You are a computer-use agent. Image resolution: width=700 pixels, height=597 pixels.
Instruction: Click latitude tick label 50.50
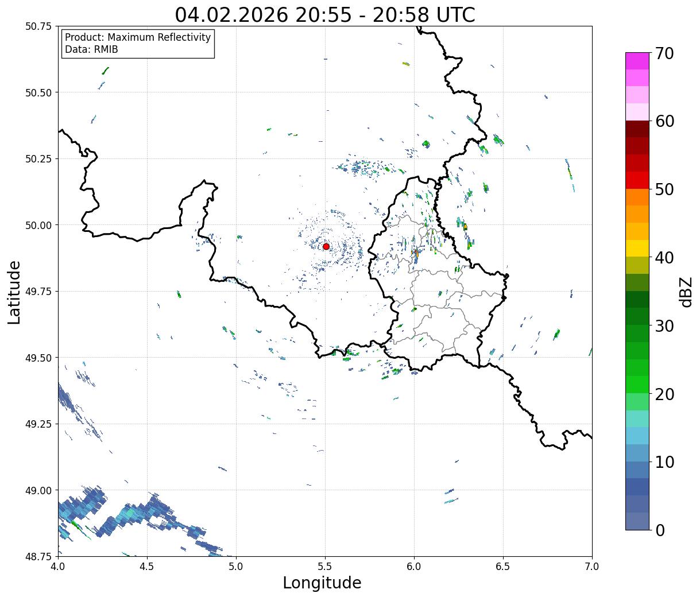38,92
